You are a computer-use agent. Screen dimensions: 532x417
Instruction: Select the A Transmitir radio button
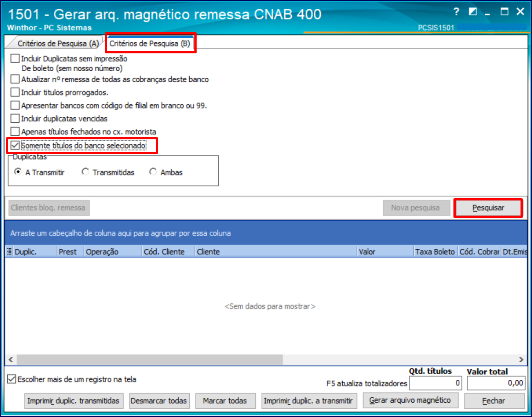17,172
